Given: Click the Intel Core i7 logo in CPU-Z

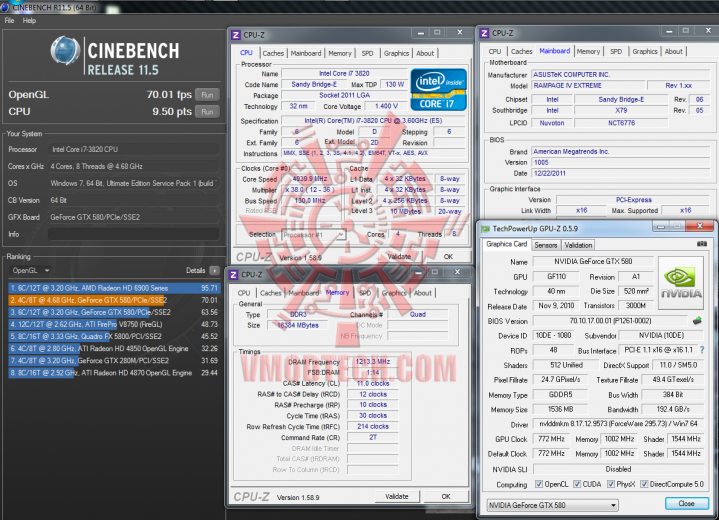Looking at the screenshot, I should point(438,89).
